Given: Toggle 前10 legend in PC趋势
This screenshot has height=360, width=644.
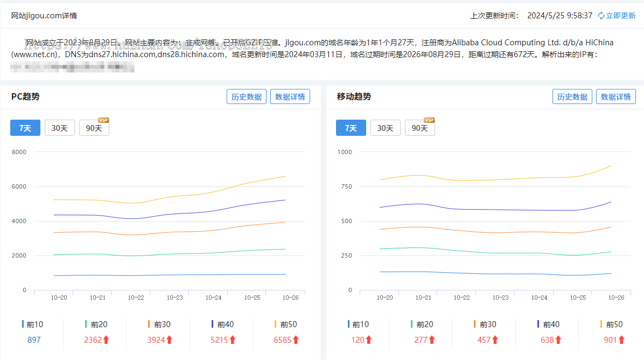Looking at the screenshot, I should (32, 324).
